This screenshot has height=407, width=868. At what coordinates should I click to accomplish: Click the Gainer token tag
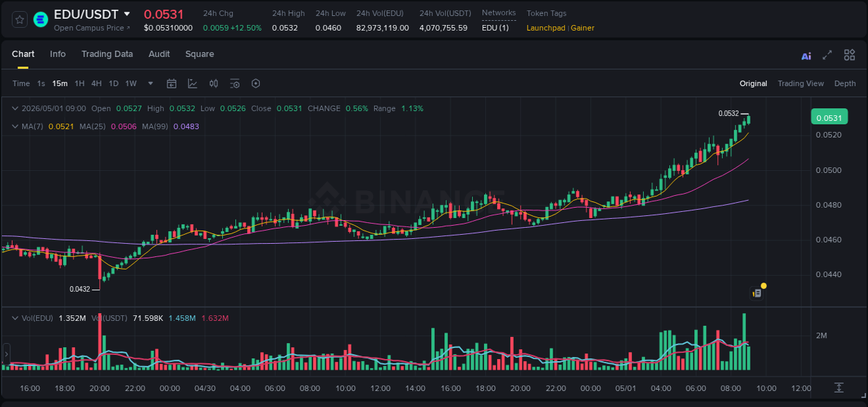(583, 28)
